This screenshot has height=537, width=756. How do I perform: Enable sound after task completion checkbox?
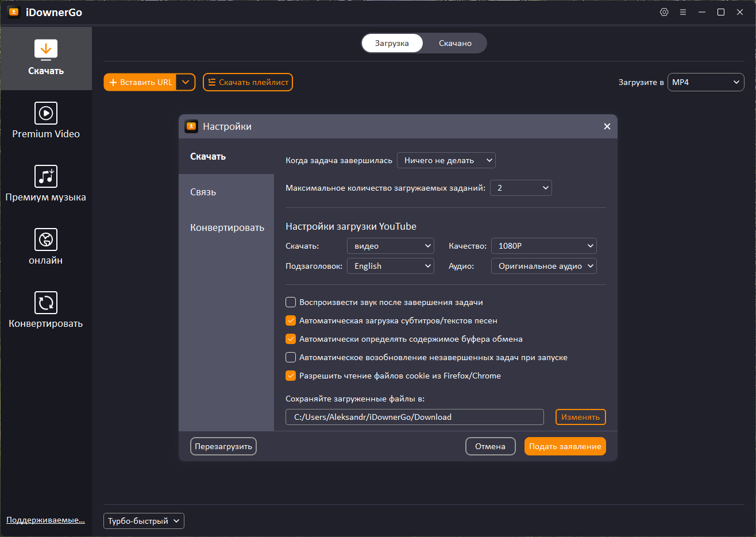coord(291,302)
